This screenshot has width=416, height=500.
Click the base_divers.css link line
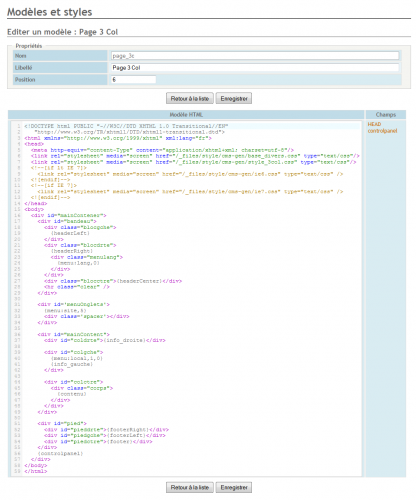point(195,156)
